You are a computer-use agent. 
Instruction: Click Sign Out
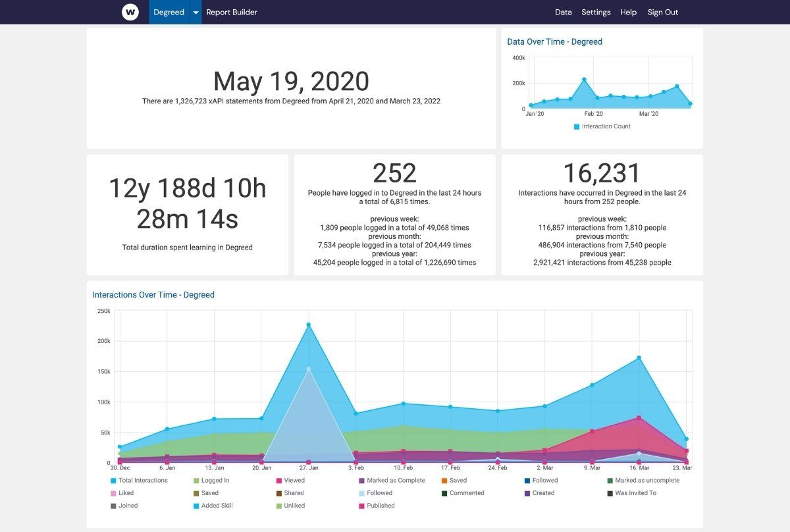tap(662, 12)
